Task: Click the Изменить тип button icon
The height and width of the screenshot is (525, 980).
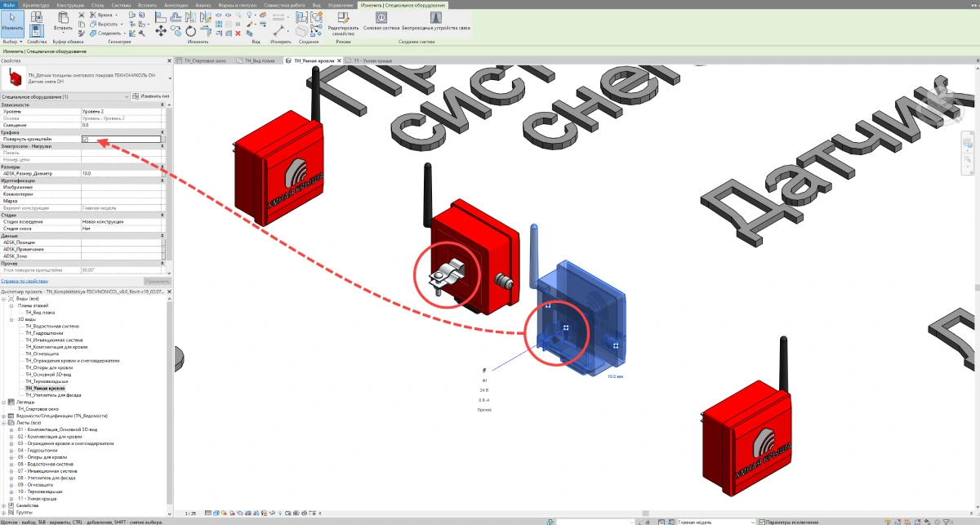Action: click(x=136, y=96)
